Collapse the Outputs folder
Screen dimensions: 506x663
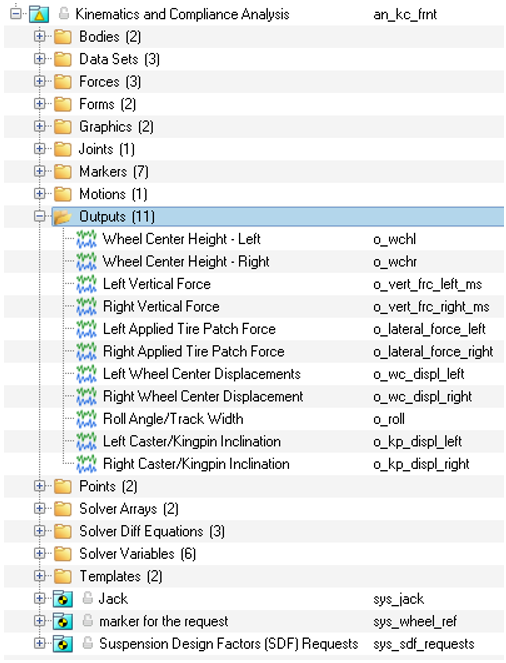[39, 216]
